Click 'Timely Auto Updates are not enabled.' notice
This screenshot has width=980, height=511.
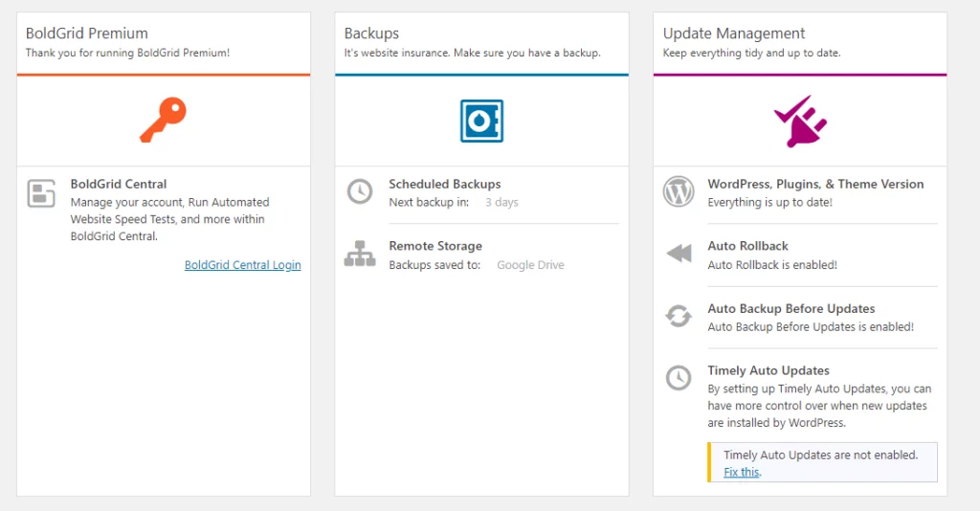820,455
